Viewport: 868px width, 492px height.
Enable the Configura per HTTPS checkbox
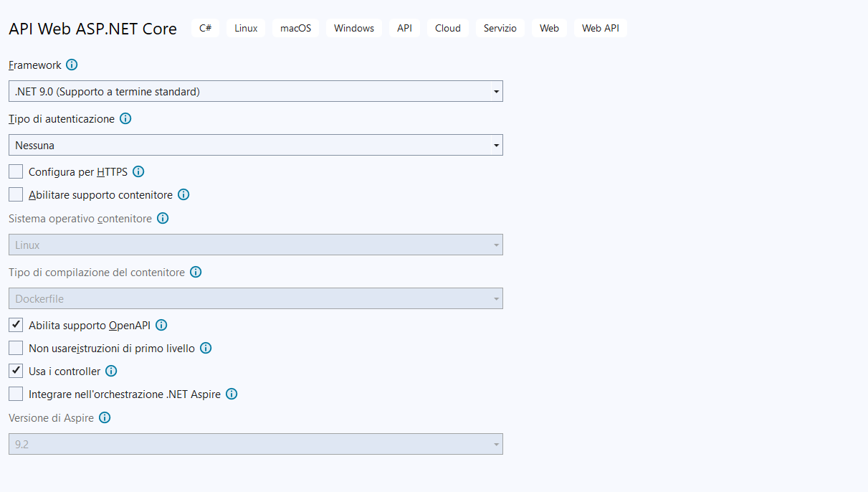point(16,172)
